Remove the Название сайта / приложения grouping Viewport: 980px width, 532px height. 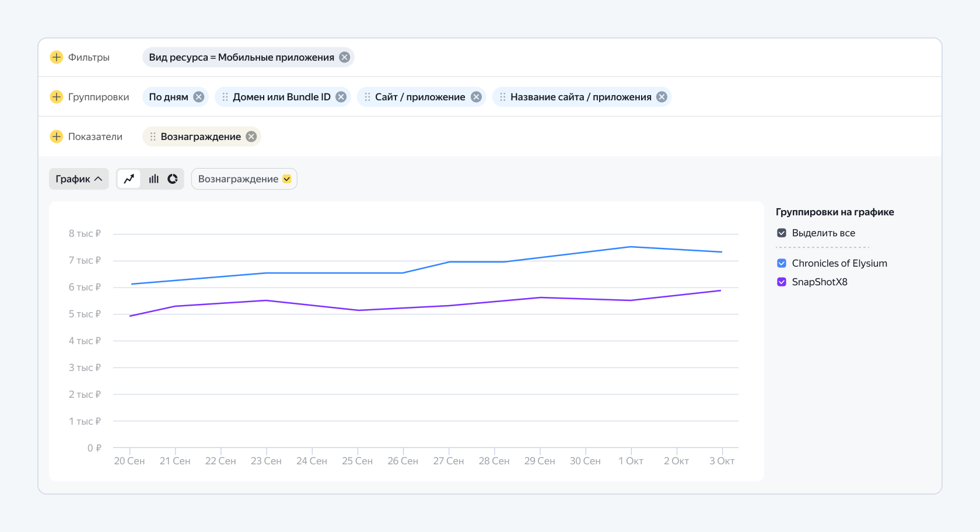(x=661, y=97)
